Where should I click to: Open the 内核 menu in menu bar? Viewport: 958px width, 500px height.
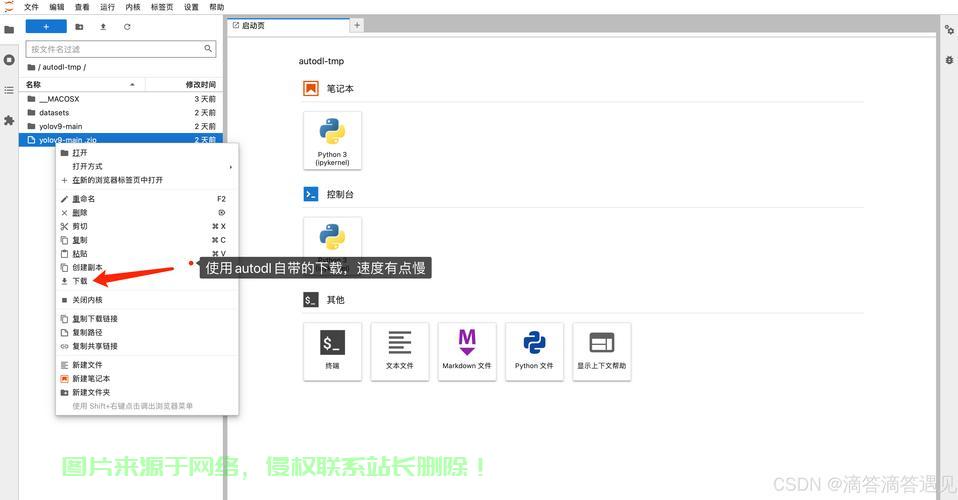click(133, 7)
